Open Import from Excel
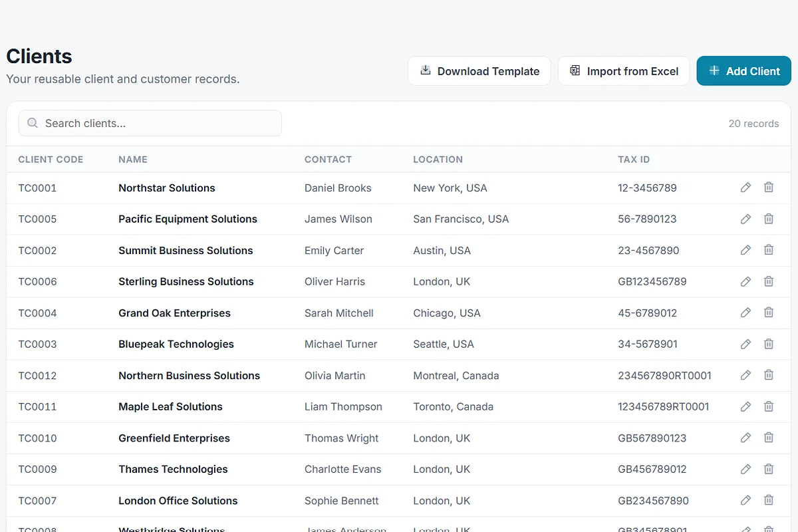This screenshot has width=798, height=532. [624, 70]
